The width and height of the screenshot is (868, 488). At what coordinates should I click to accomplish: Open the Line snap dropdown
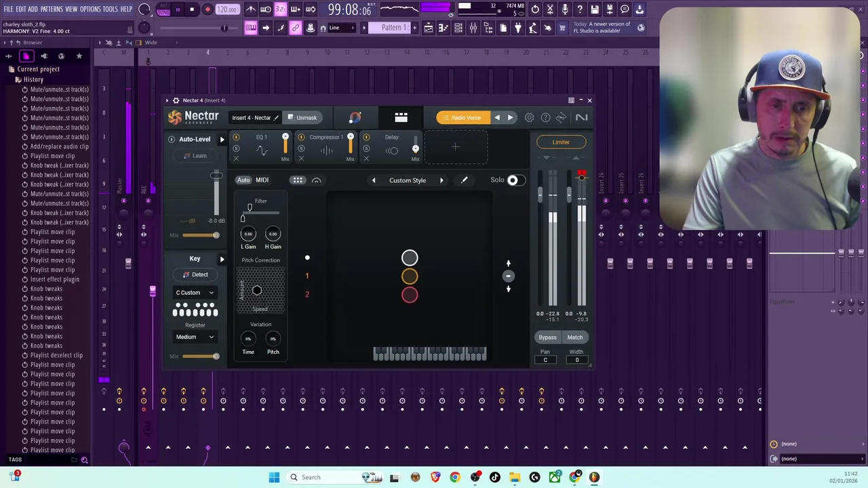(x=342, y=28)
